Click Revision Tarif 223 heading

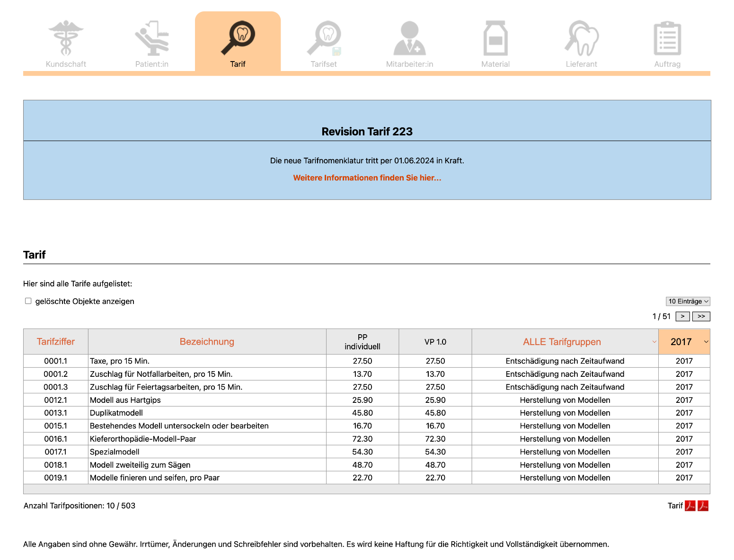tap(367, 132)
